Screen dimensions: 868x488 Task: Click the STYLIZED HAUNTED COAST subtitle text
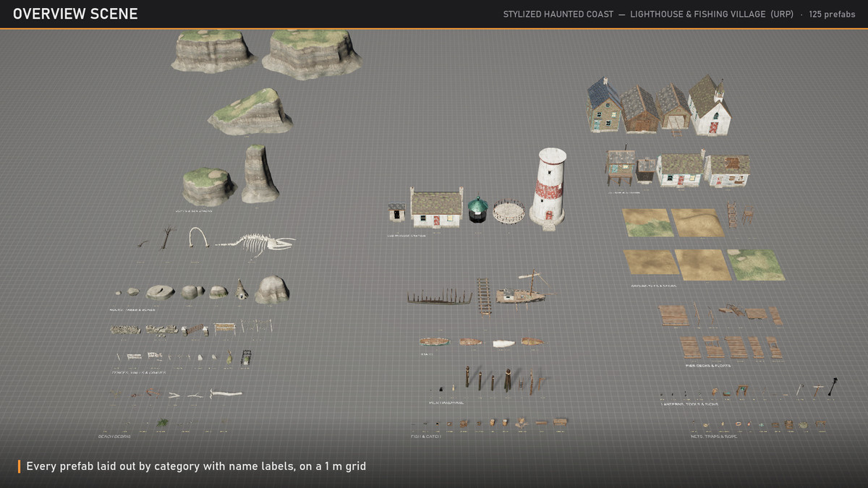(557, 14)
